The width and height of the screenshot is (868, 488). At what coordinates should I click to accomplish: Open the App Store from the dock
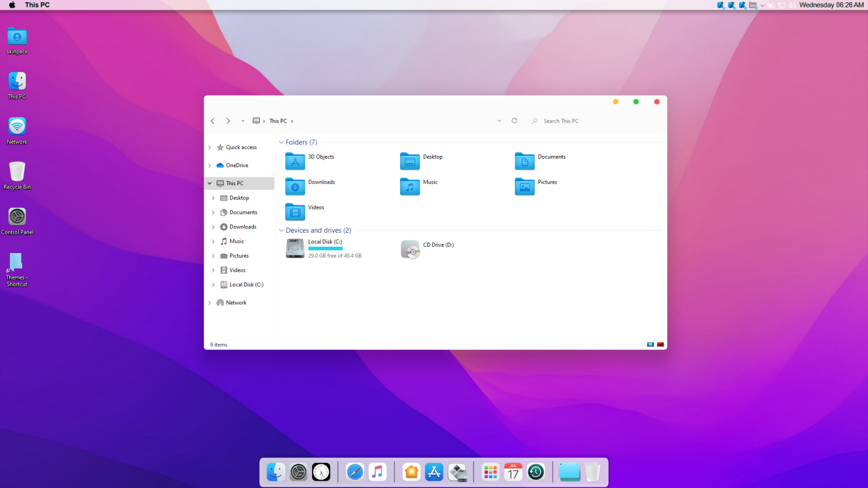coord(434,472)
